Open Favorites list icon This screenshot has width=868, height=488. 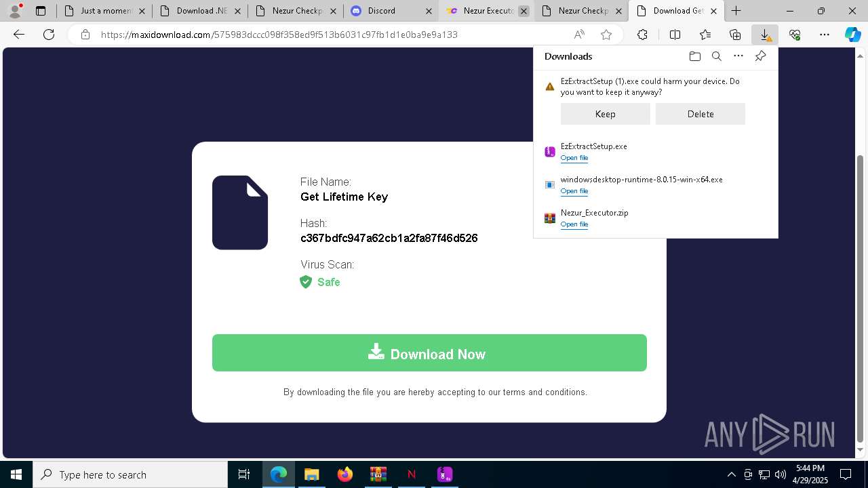(705, 35)
